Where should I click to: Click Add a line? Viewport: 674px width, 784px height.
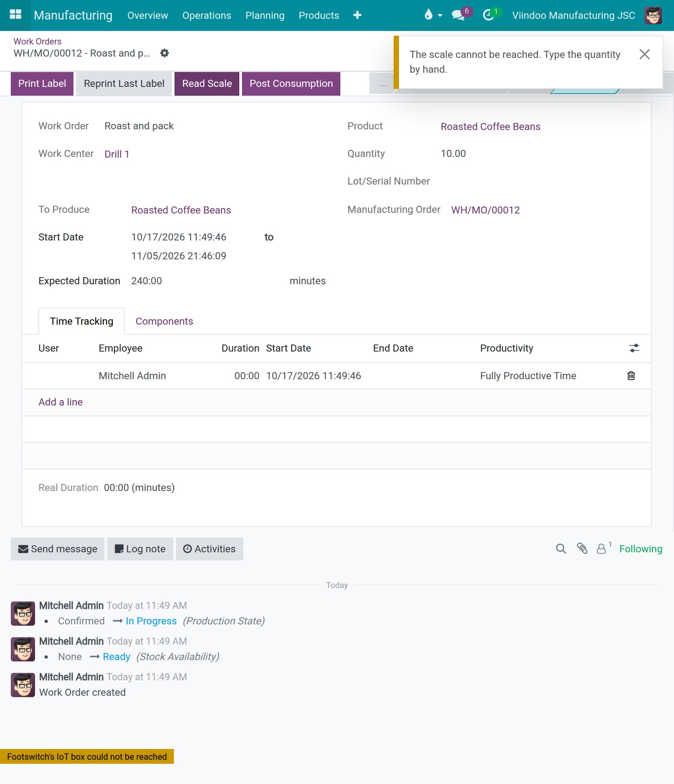61,402
